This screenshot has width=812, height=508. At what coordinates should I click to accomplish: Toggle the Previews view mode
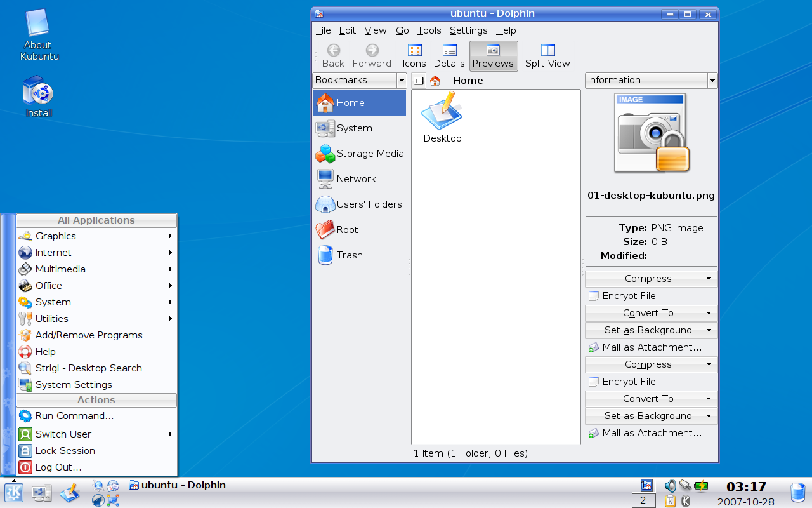494,56
